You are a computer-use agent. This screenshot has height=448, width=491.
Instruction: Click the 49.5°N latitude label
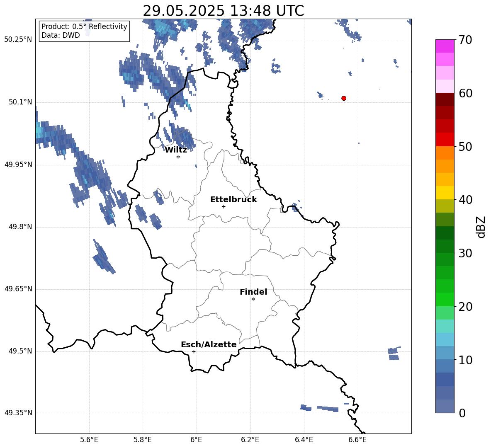point(20,351)
